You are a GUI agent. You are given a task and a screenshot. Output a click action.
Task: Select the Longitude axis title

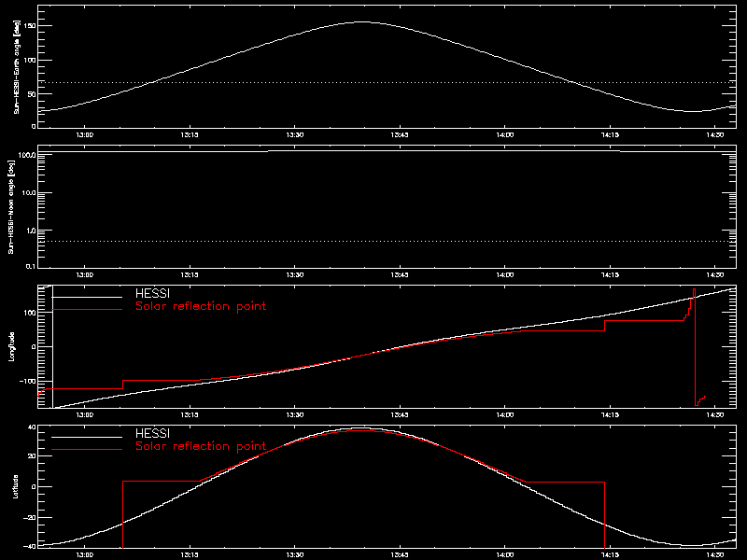11,346
